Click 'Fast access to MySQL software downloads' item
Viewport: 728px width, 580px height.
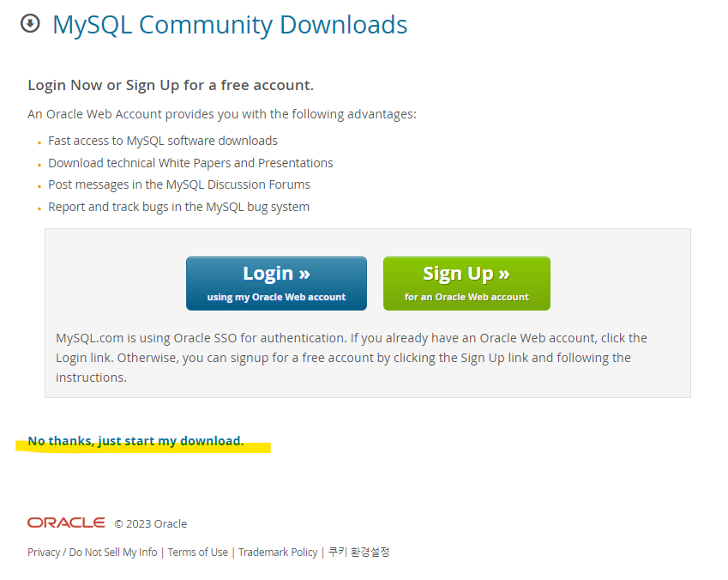coord(163,141)
